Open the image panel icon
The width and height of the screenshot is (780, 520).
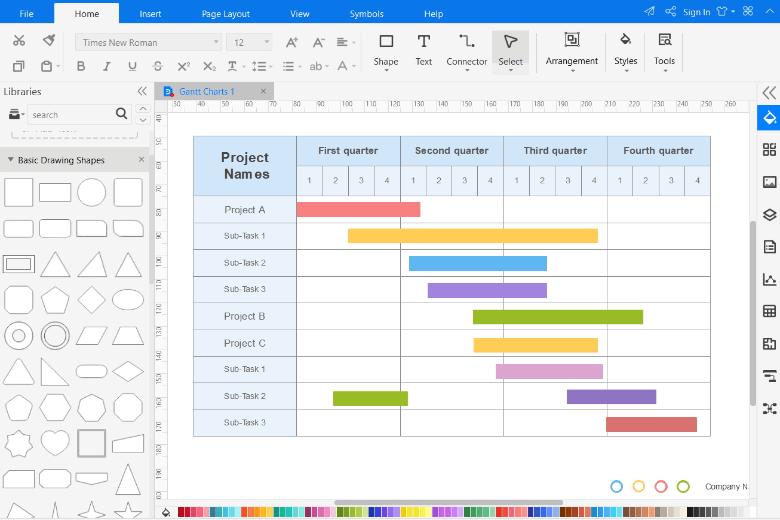pos(770,182)
